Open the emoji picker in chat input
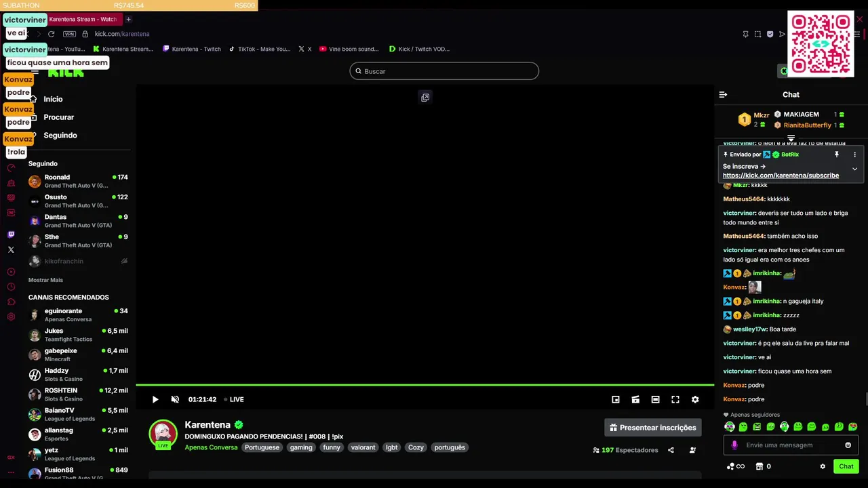 point(848,445)
